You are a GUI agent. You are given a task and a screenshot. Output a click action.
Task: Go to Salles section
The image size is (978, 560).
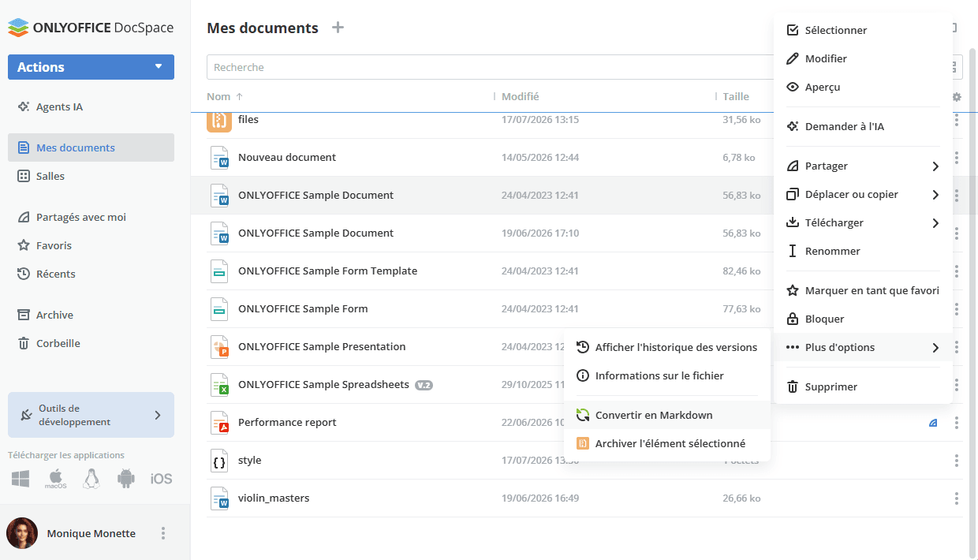pos(91,176)
